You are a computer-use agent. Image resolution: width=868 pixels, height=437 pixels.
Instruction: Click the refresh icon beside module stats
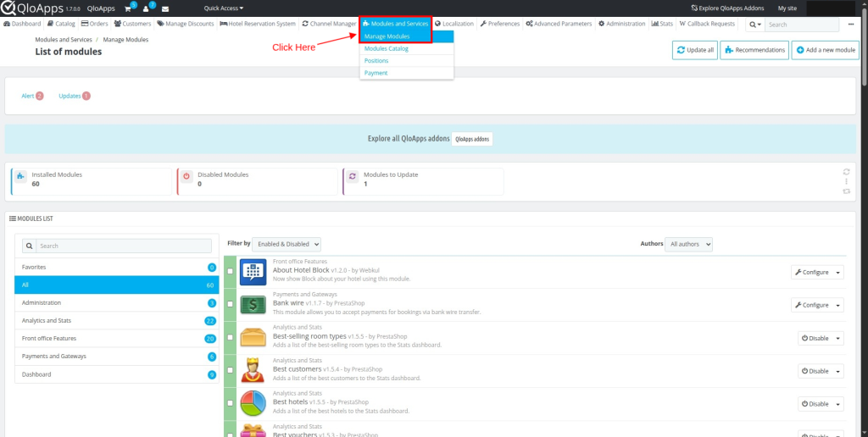coord(846,172)
